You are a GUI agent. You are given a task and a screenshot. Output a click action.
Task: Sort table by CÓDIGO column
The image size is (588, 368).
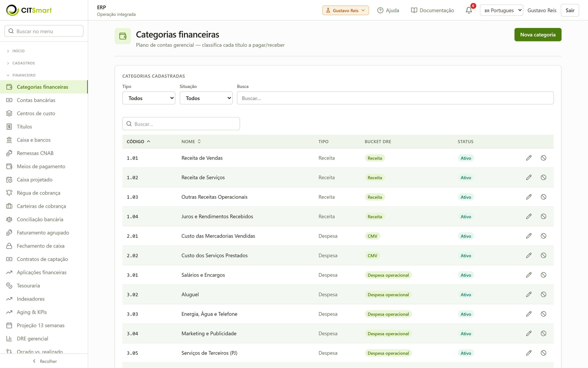[x=139, y=141]
